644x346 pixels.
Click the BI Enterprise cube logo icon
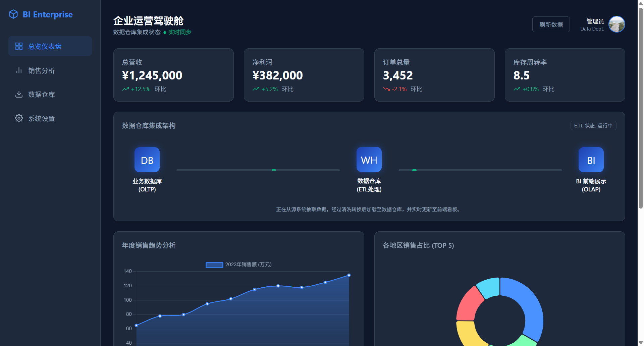click(13, 14)
